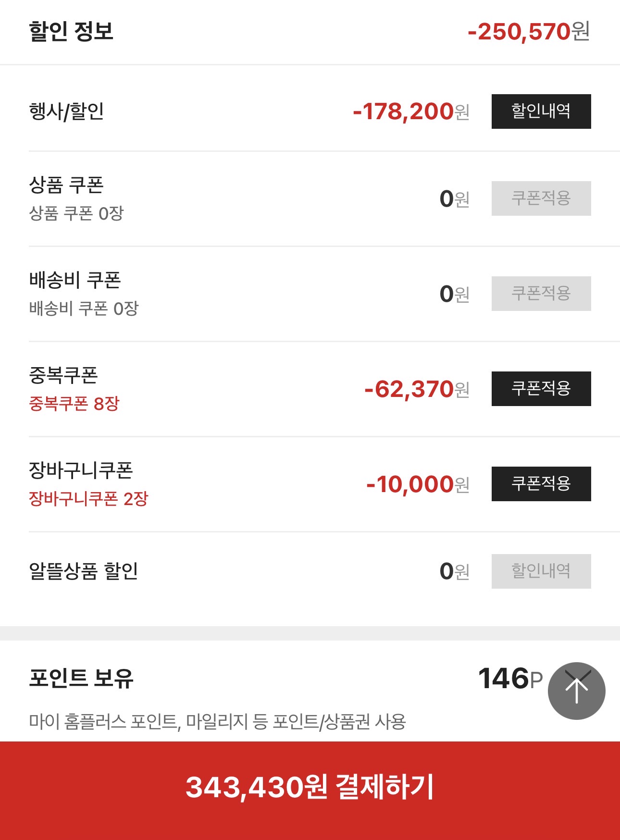The width and height of the screenshot is (620, 840).
Task: Apply coupons with the 중복쿠폰 쿠폰적용 button
Action: tap(541, 389)
